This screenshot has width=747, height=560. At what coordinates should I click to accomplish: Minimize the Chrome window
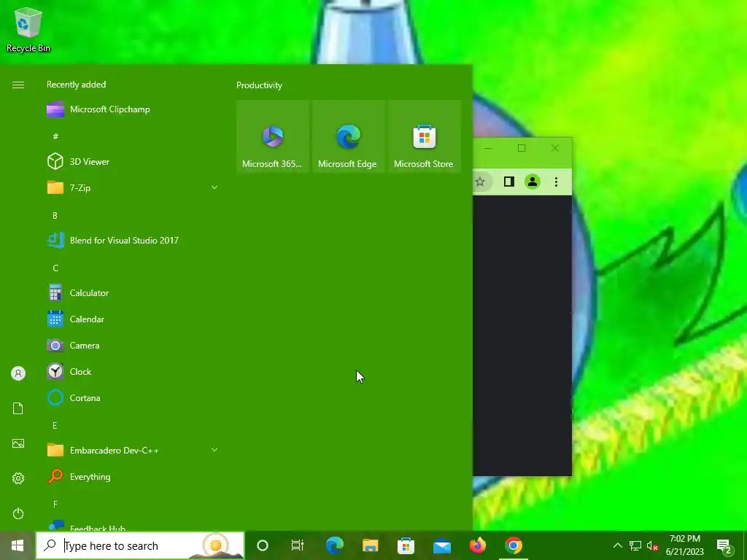pos(488,148)
